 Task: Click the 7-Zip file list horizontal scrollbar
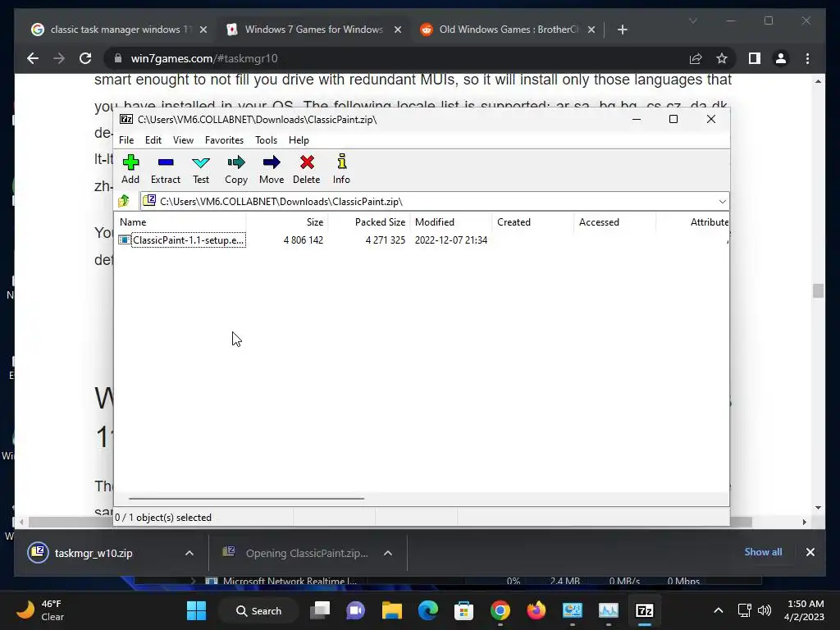(246, 498)
